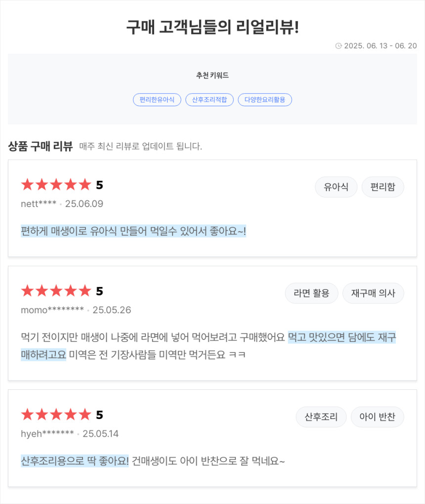Viewport: 425px width, 504px height.
Task: Click the 상품 구매 리뷰 section heading
Action: (41, 146)
